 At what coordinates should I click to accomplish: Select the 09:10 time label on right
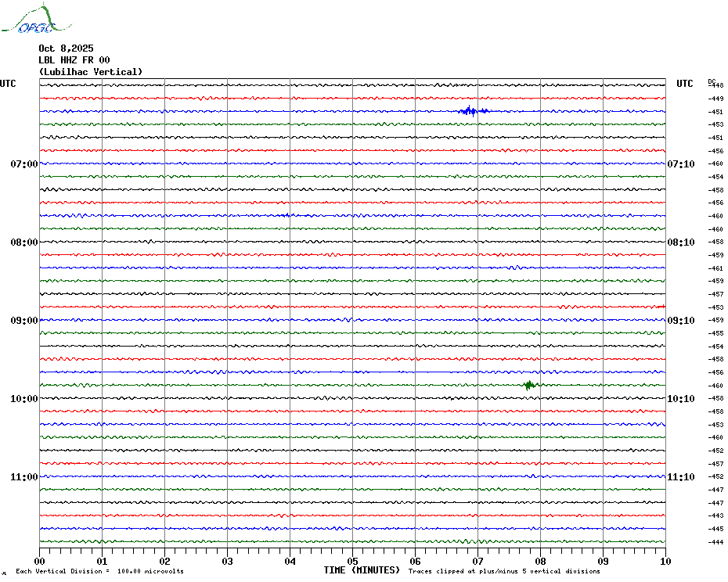tap(679, 321)
